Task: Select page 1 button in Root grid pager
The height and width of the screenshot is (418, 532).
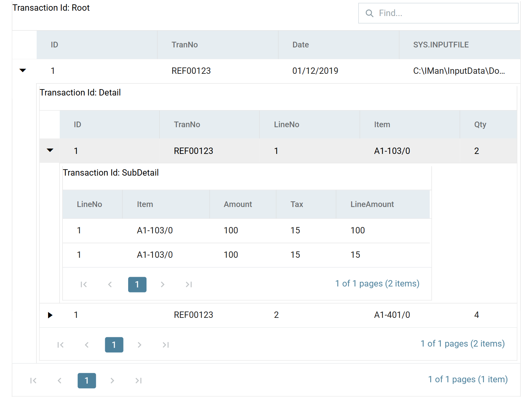Action: tap(87, 381)
